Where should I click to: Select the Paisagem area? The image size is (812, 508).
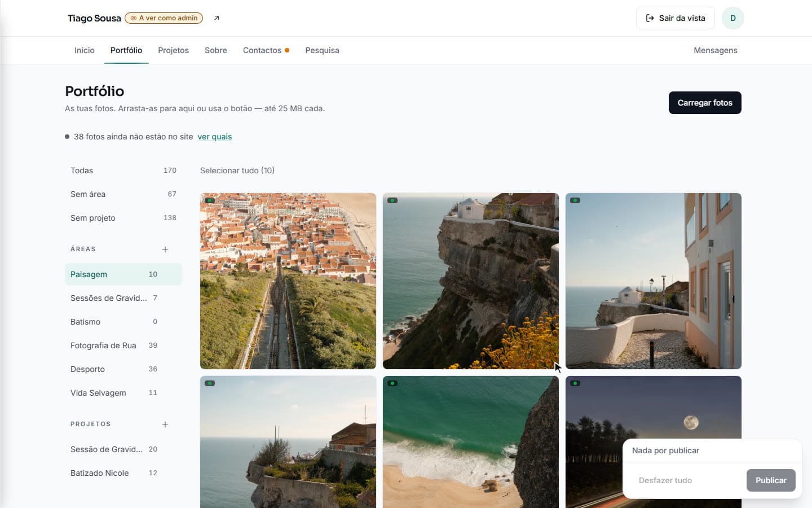tap(123, 274)
